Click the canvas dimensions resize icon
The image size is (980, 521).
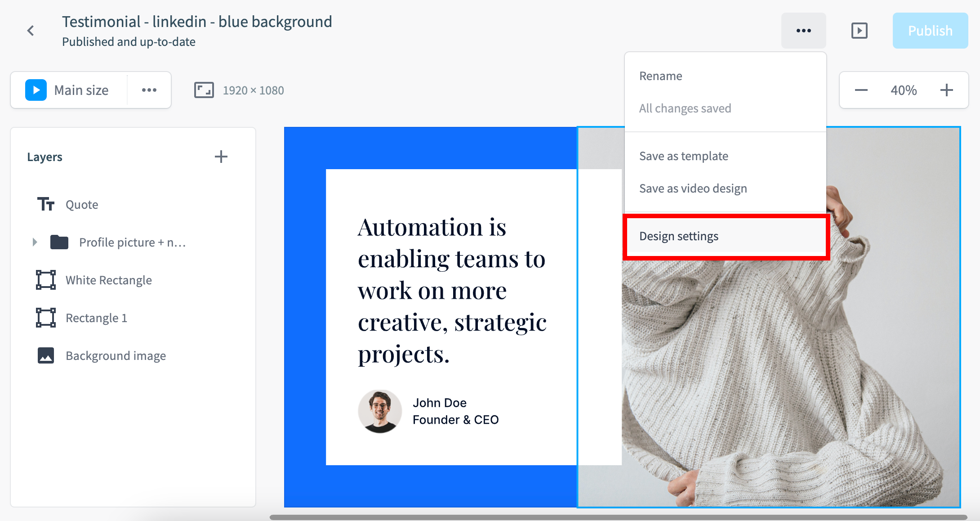tap(204, 90)
